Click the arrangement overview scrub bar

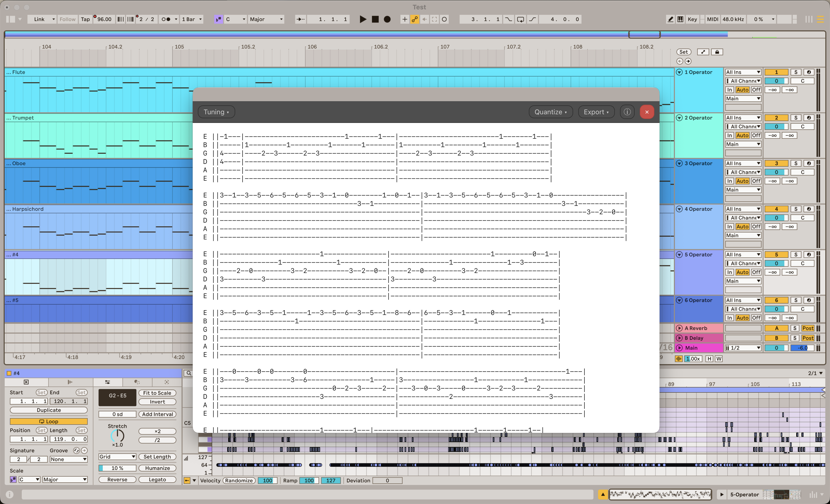click(415, 35)
